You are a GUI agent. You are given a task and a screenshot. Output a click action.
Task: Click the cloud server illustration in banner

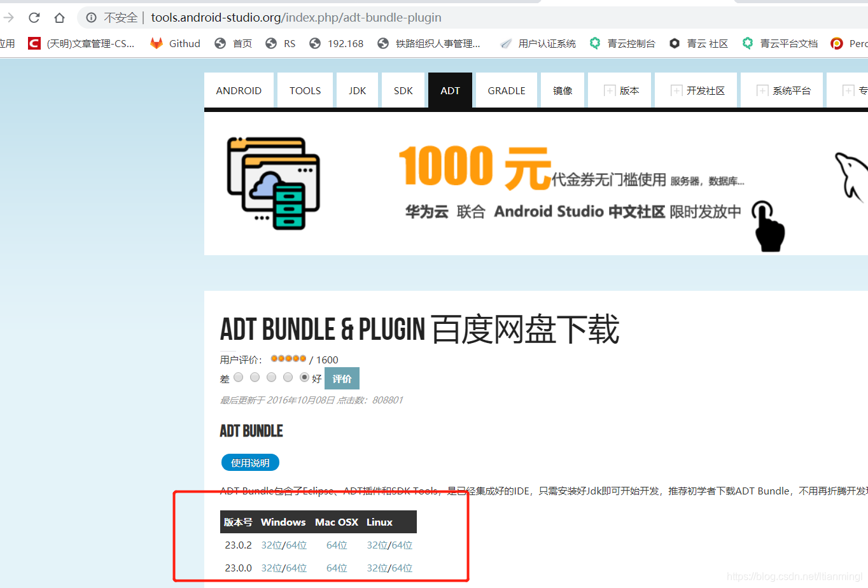click(x=274, y=183)
